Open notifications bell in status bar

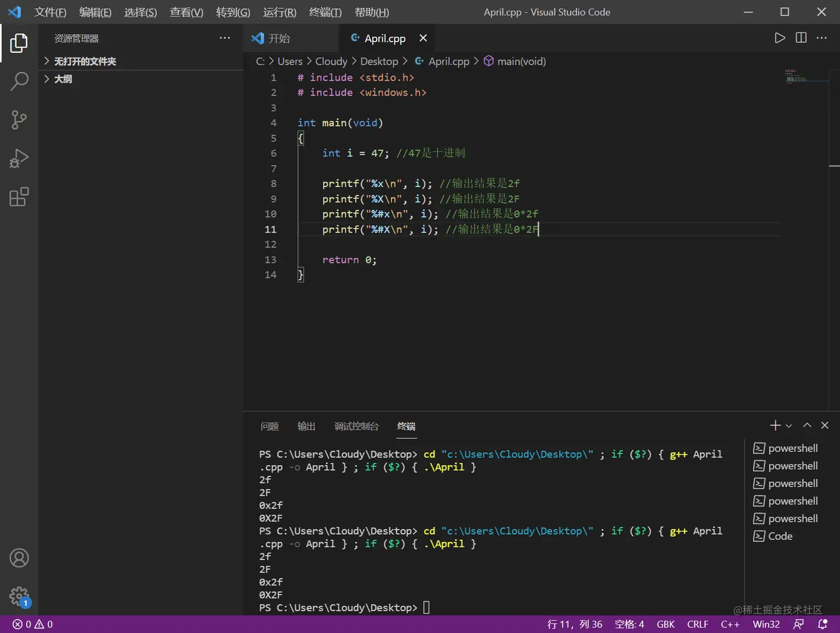point(823,624)
